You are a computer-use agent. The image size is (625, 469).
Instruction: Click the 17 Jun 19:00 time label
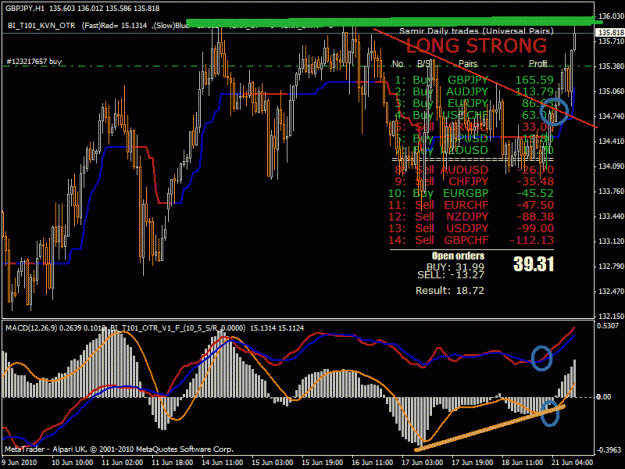472,463
